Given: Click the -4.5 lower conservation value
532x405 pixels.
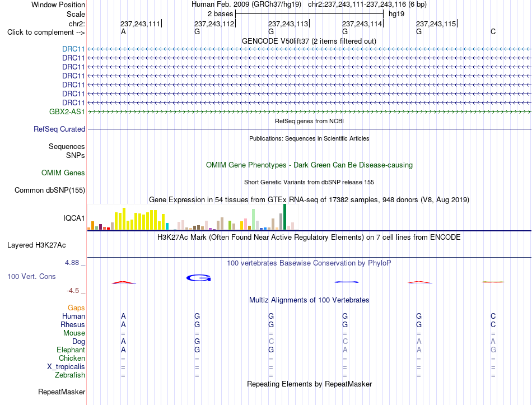Looking at the screenshot, I should pos(73,291).
